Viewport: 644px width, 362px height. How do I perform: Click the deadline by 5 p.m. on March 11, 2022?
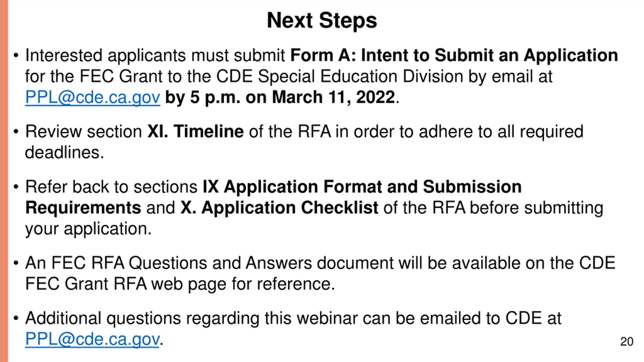280,97
